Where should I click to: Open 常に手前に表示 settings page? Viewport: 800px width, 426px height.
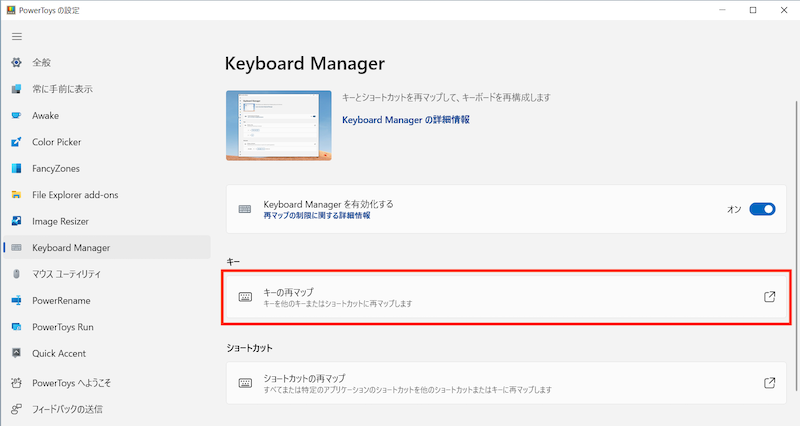(62, 89)
